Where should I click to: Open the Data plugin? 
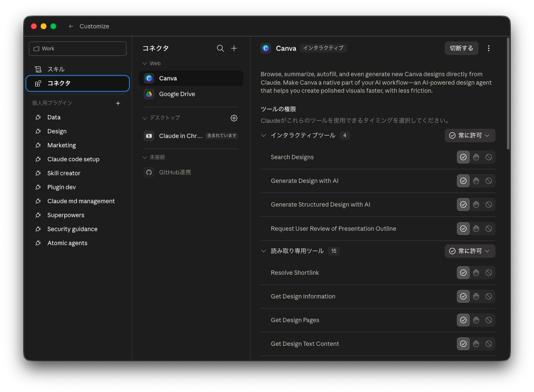click(x=78, y=117)
